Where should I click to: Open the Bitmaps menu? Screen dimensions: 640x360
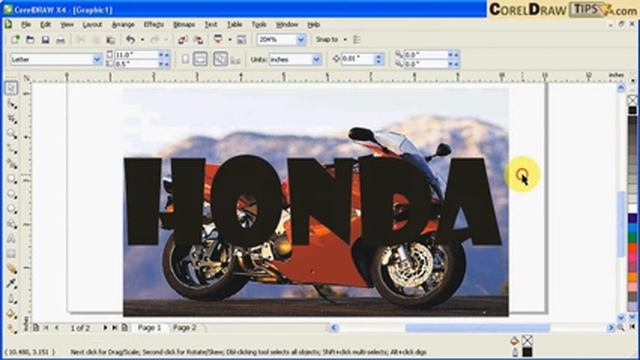[x=184, y=24]
